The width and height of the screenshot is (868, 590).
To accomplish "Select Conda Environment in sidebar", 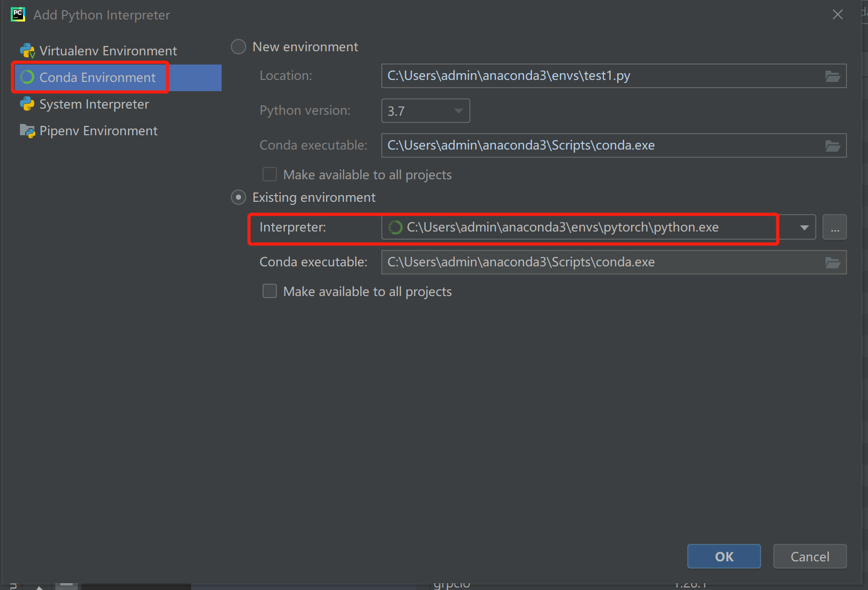I will point(118,77).
